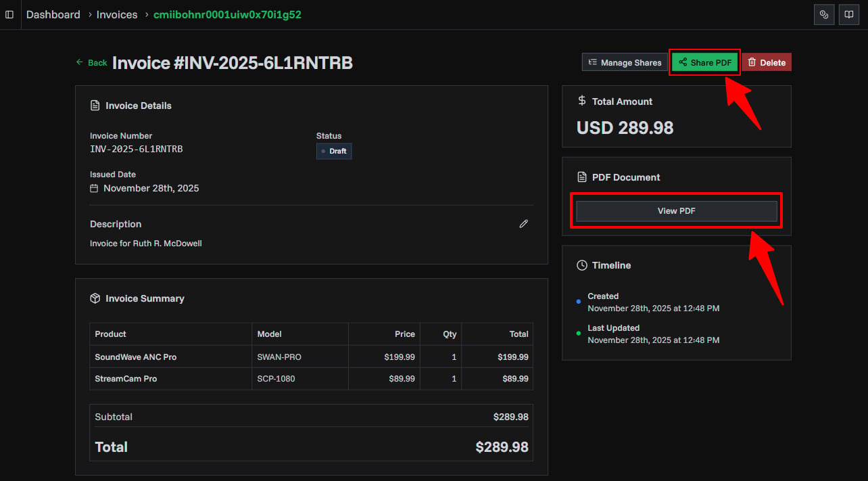Click the Last Updated timeline entry

coord(654,334)
